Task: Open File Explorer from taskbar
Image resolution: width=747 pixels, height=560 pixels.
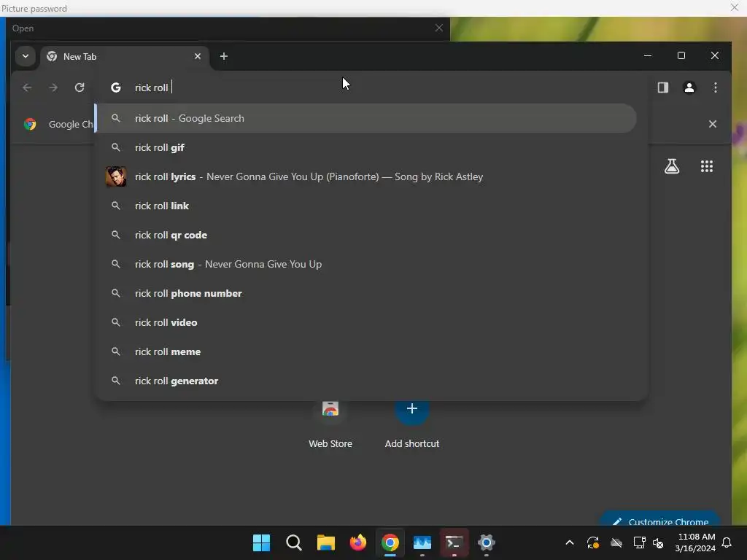Action: pyautogui.click(x=326, y=542)
